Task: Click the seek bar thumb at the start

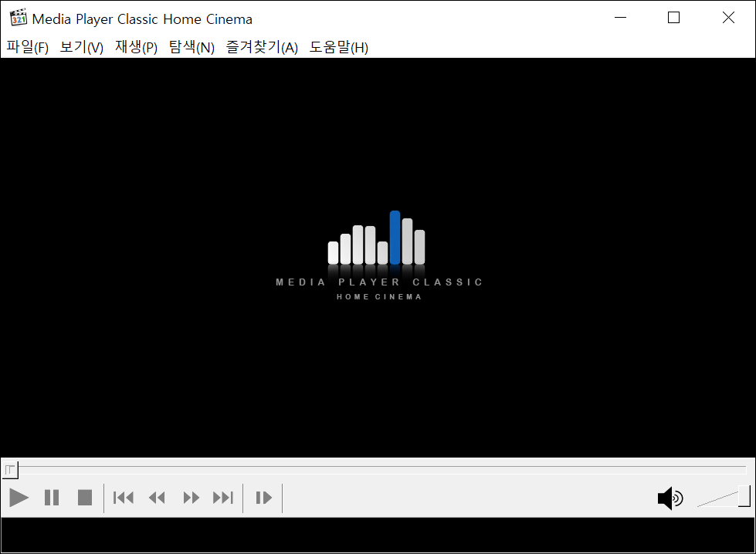Action: point(10,470)
